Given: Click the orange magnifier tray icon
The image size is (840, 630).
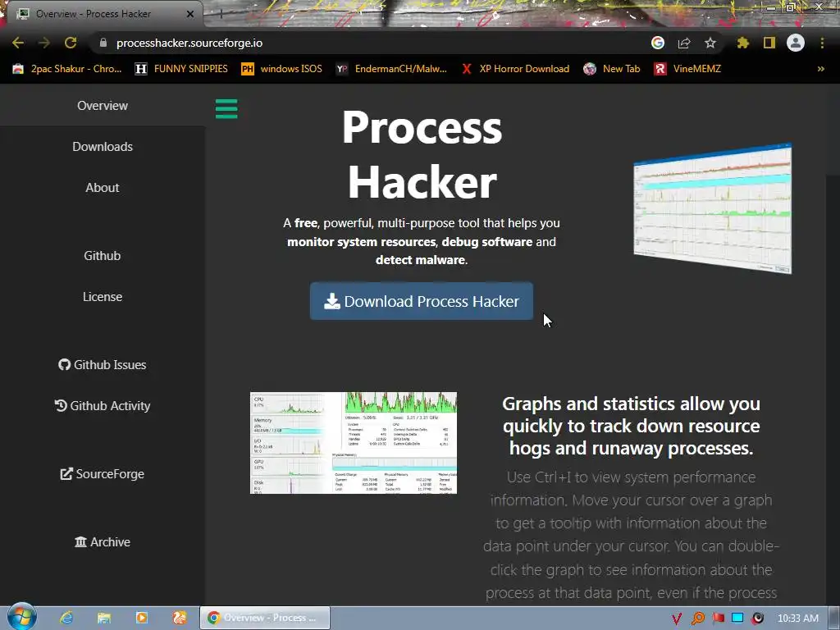Looking at the screenshot, I should coord(697,619).
